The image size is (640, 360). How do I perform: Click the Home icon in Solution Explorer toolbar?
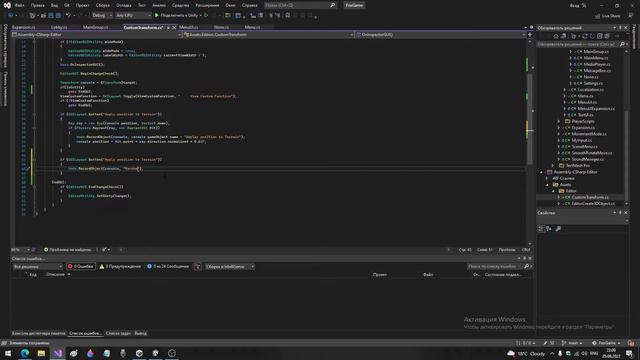click(x=556, y=36)
